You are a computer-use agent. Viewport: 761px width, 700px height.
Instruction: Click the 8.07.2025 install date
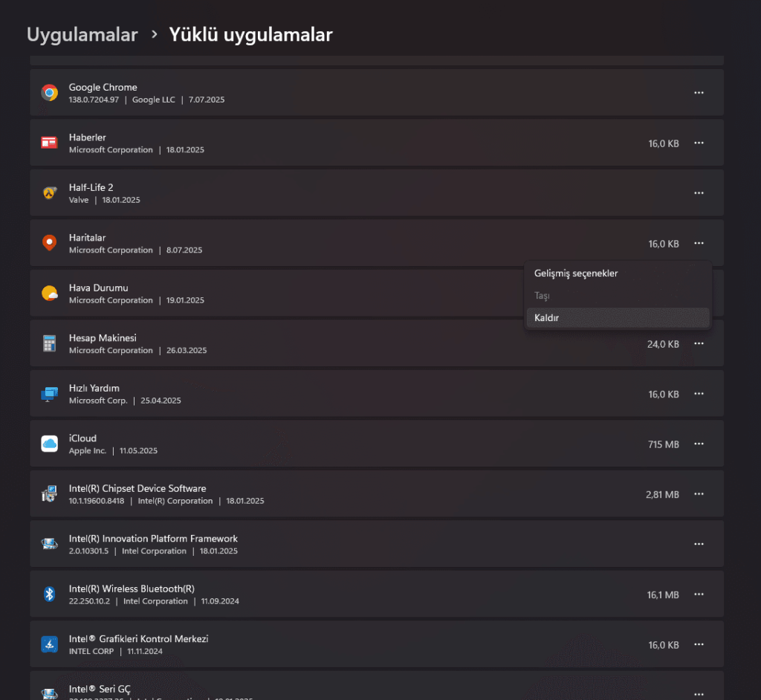click(184, 250)
